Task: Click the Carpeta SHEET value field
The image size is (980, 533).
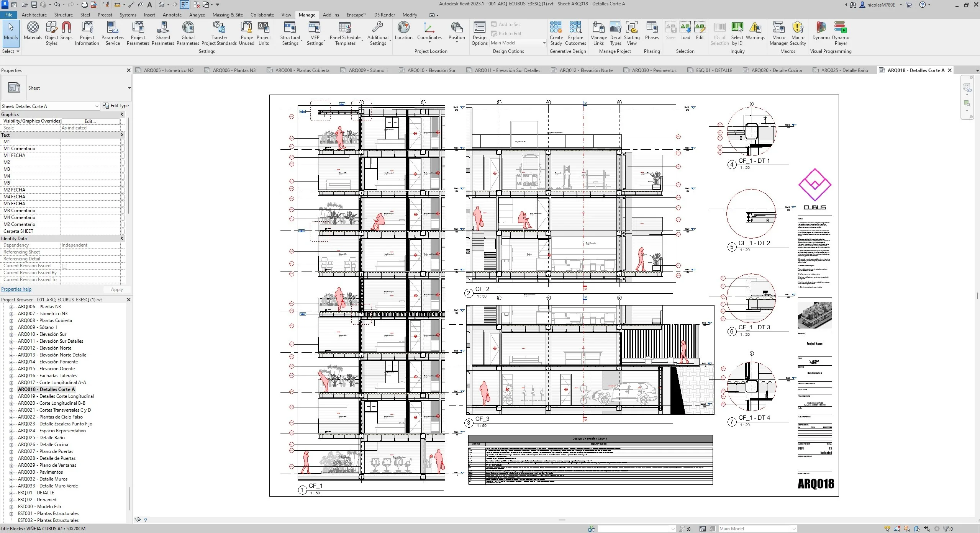Action: pyautogui.click(x=91, y=231)
